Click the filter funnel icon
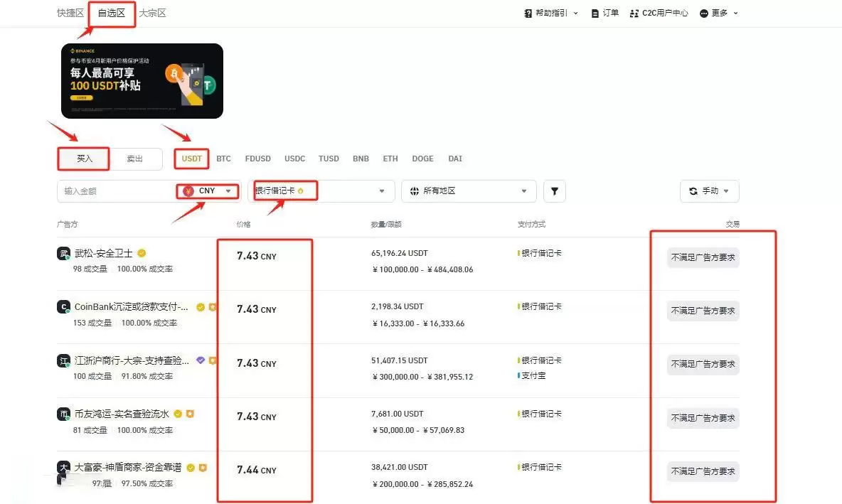842x504 pixels. 554,191
